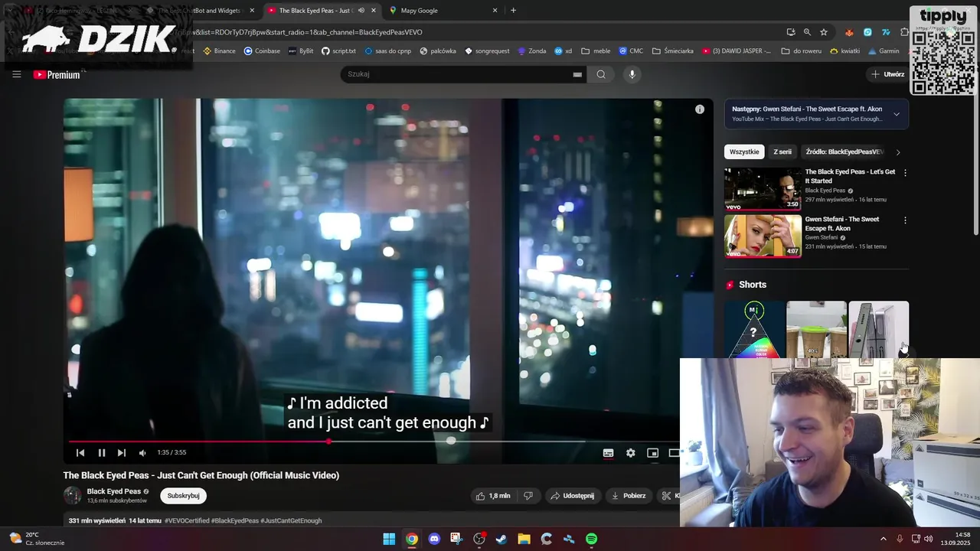
Task: Toggle subtitles with the captions icon
Action: coord(608,453)
